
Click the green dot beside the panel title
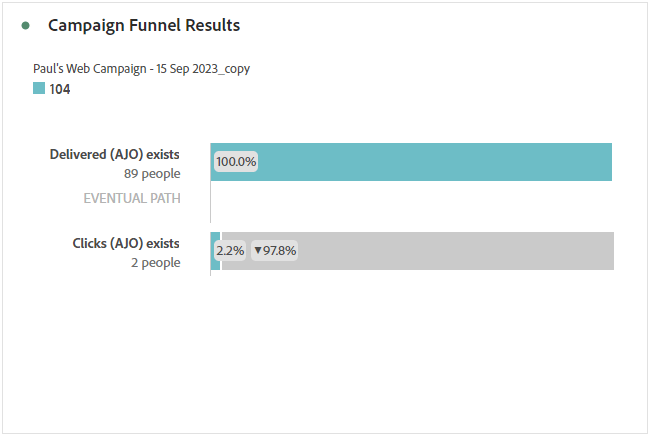click(26, 25)
